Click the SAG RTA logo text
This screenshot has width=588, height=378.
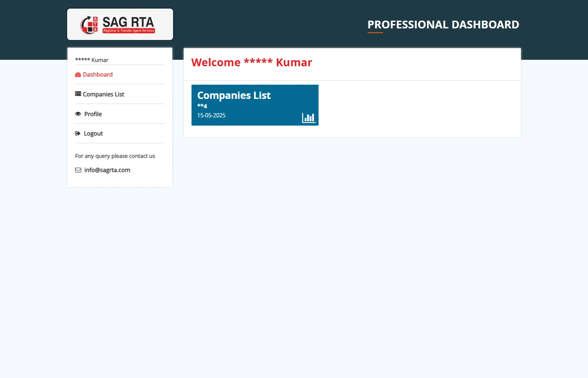point(128,22)
